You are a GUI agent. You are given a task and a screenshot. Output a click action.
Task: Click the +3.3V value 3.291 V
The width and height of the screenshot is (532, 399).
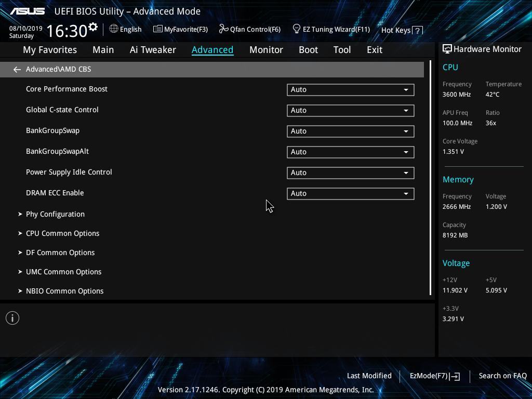[x=453, y=319]
